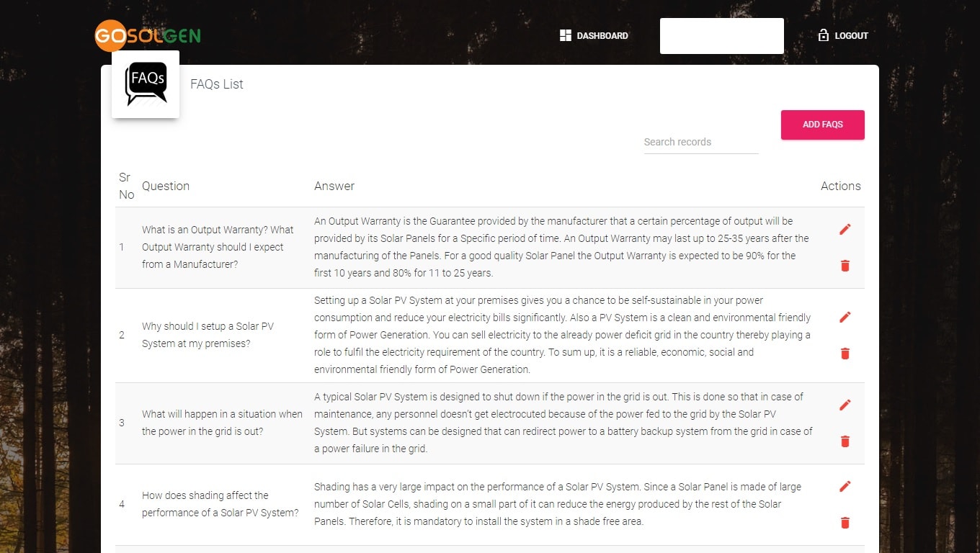Click the GoSolgen logo
The image size is (980, 553).
[x=148, y=35]
